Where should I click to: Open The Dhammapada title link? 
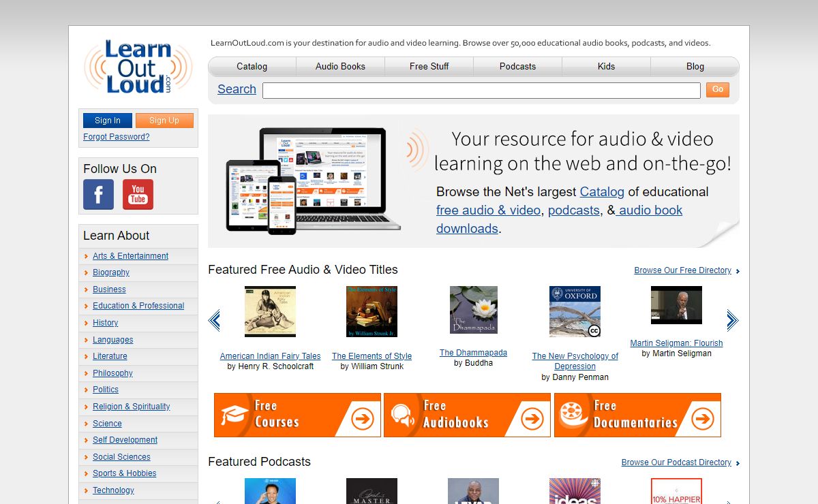click(473, 353)
